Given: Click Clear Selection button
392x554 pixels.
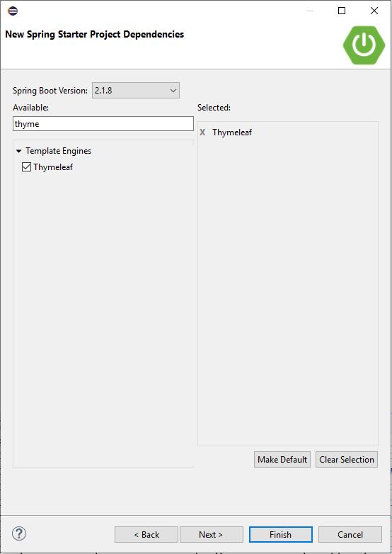Looking at the screenshot, I should click(347, 459).
